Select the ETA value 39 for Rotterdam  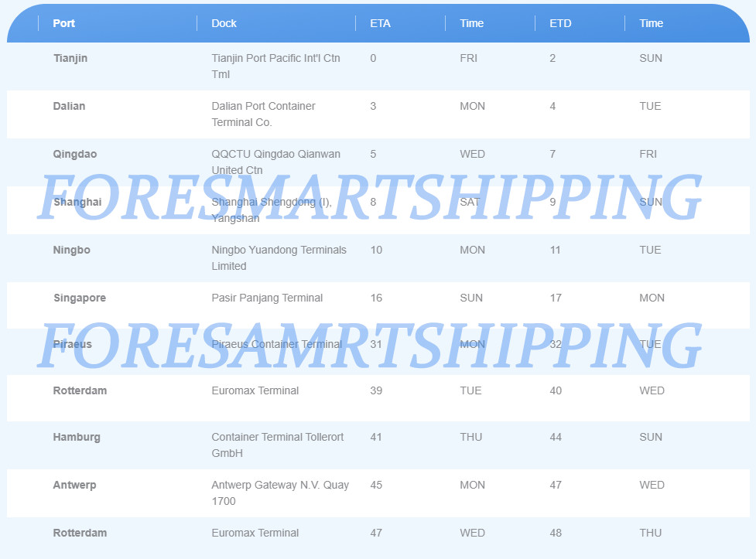click(x=376, y=390)
